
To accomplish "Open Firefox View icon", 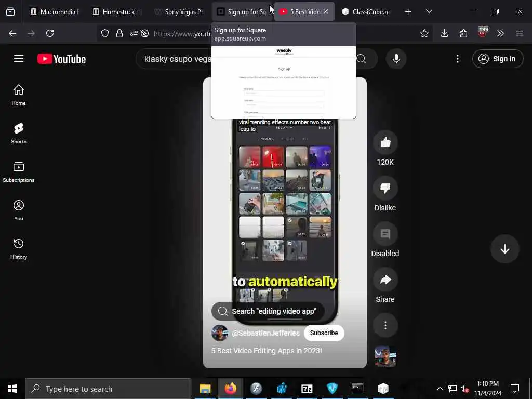I will pyautogui.click(x=10, y=12).
